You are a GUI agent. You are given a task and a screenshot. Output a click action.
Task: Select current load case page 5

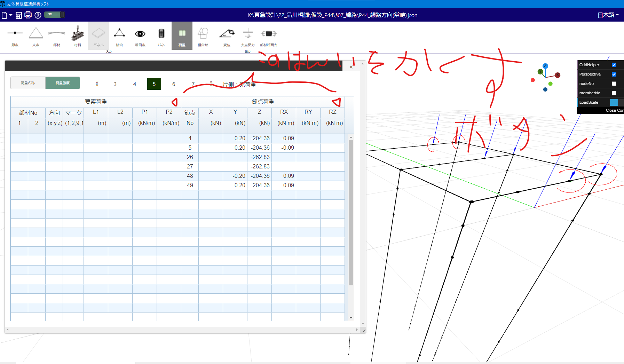[x=154, y=84]
